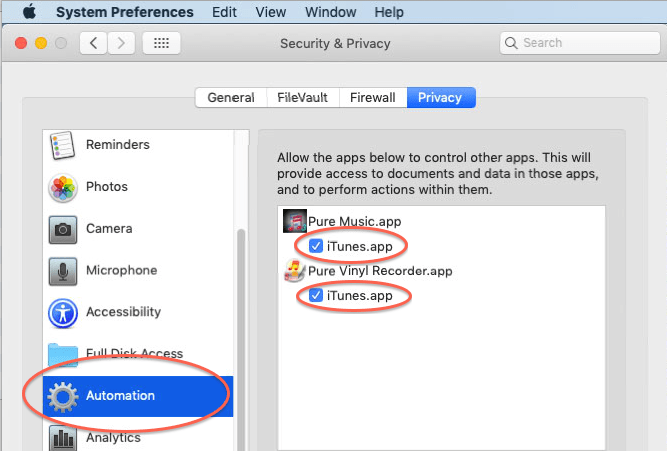Open the Help menu
The height and width of the screenshot is (451, 667).
click(x=389, y=12)
